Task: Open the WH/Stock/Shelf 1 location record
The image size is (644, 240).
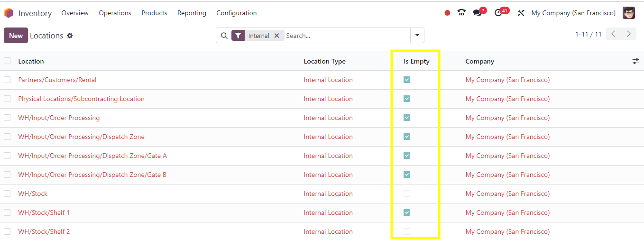Action: [44, 212]
